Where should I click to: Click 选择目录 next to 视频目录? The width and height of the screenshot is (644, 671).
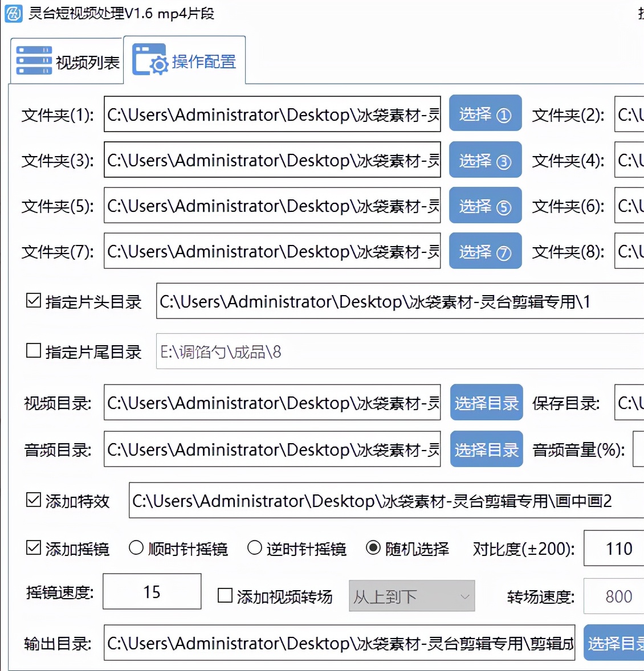click(486, 402)
